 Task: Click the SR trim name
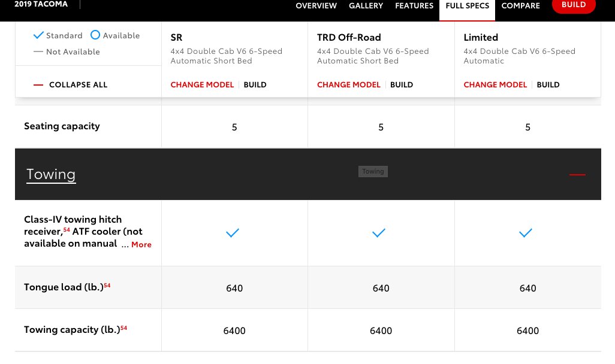(x=176, y=37)
